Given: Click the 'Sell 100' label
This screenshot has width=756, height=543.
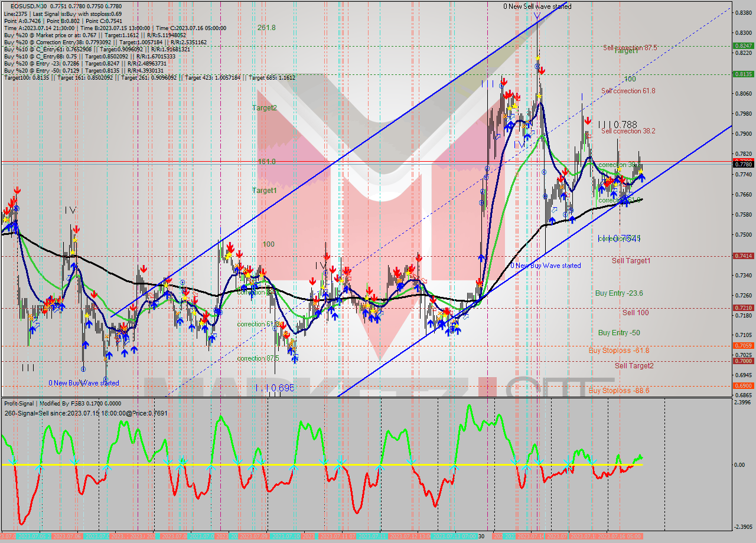Looking at the screenshot, I should point(636,312).
